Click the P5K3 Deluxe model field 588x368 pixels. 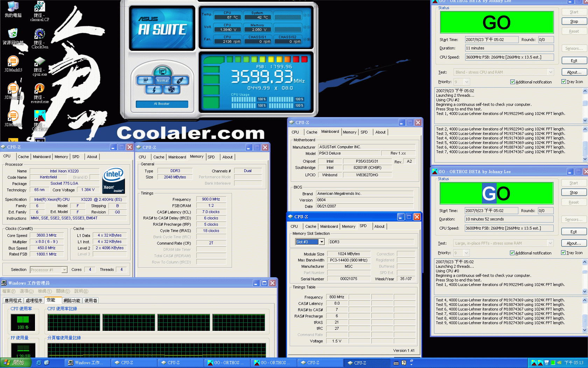349,153
